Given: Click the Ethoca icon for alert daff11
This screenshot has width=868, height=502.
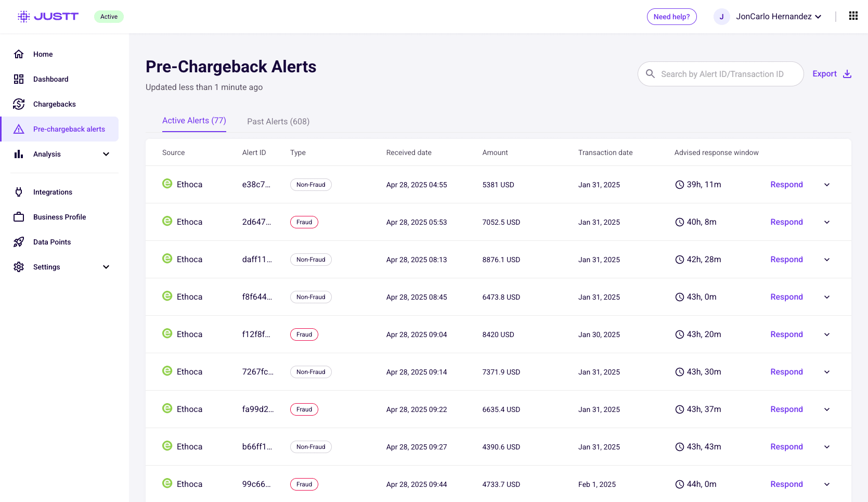Looking at the screenshot, I should pos(167,259).
